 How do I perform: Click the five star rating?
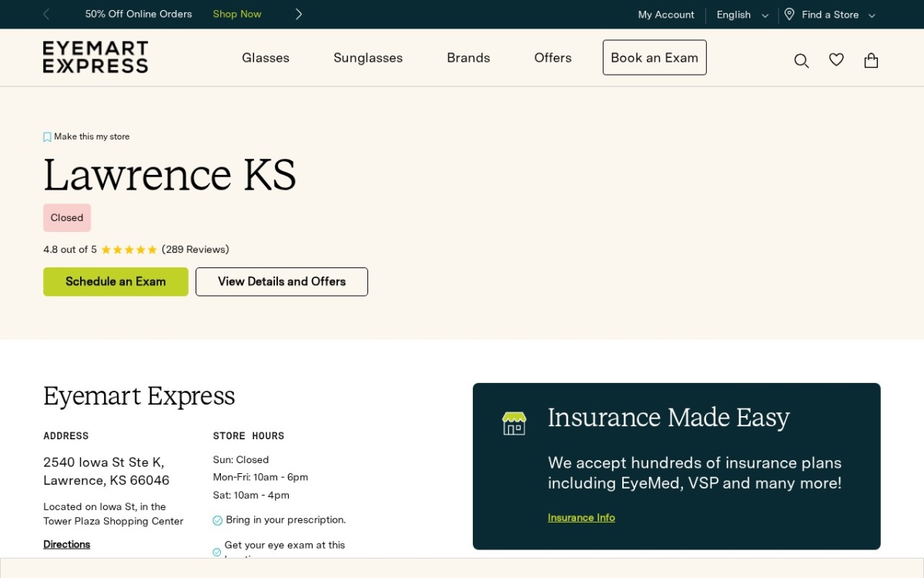point(129,250)
